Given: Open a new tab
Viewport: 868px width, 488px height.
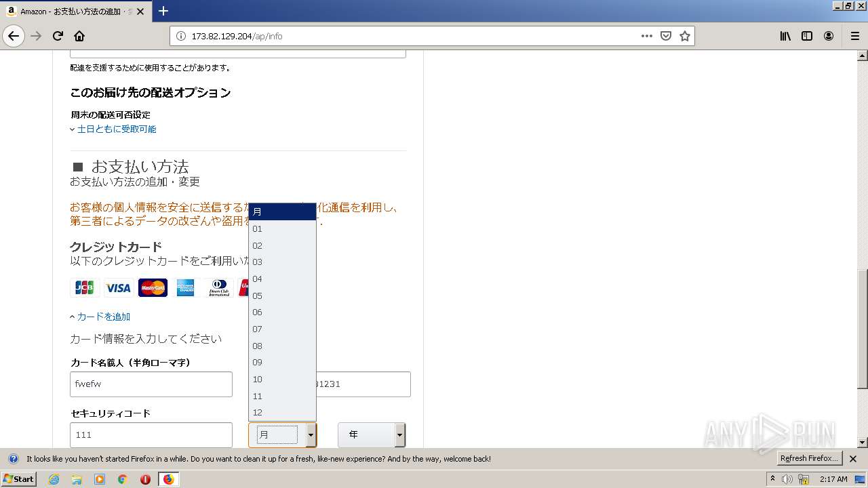Looking at the screenshot, I should point(163,11).
